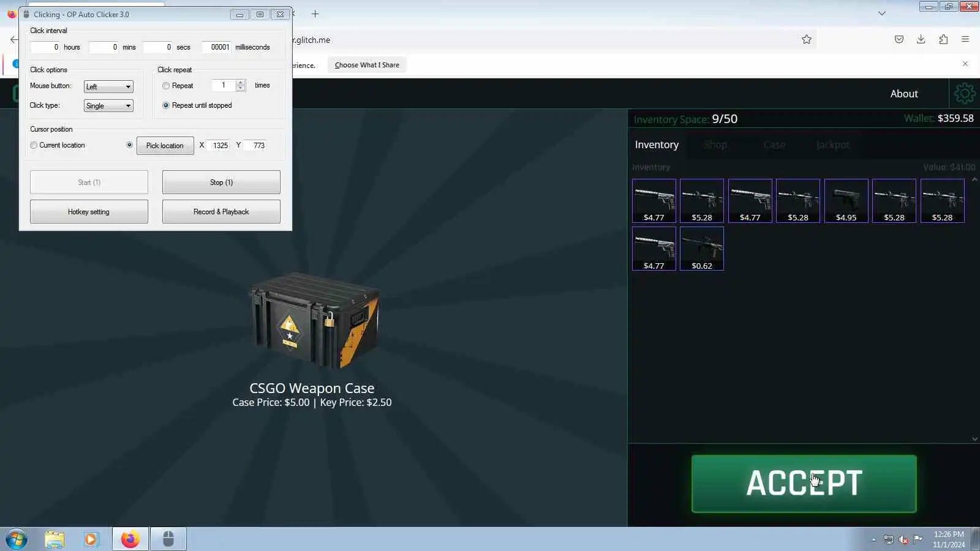Select Repeat until stopped

point(166,105)
